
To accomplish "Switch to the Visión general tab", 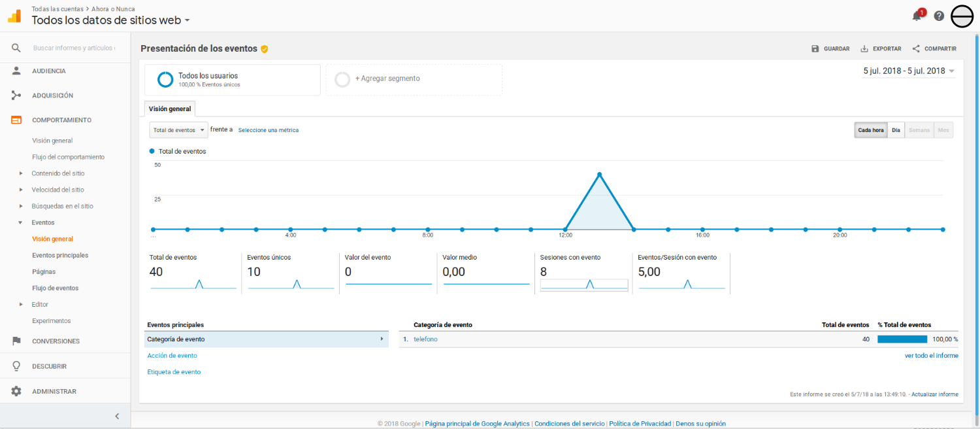I will pyautogui.click(x=169, y=109).
